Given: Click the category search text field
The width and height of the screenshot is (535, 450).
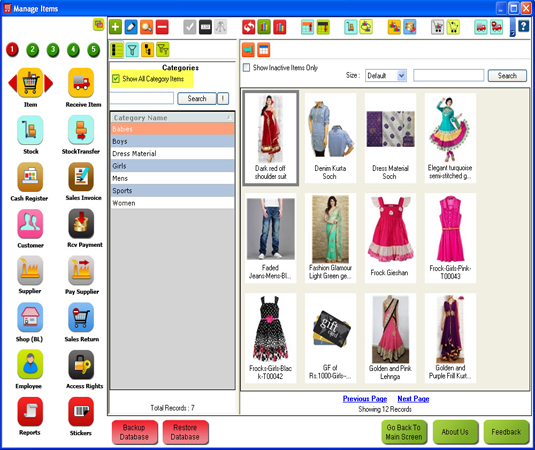Looking at the screenshot, I should 142,98.
